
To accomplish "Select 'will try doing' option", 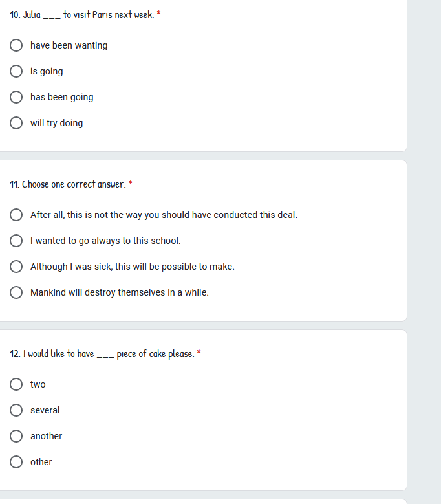I will 16,123.
